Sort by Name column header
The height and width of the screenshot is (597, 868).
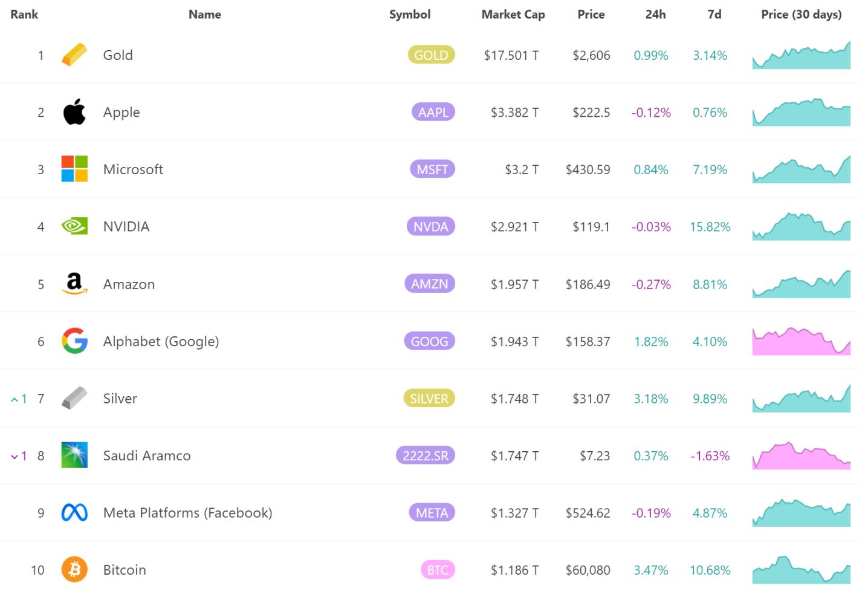click(205, 15)
